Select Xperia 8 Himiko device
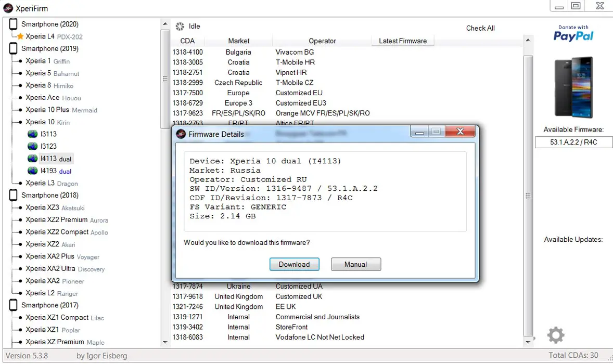The width and height of the screenshot is (613, 364). pyautogui.click(x=49, y=85)
